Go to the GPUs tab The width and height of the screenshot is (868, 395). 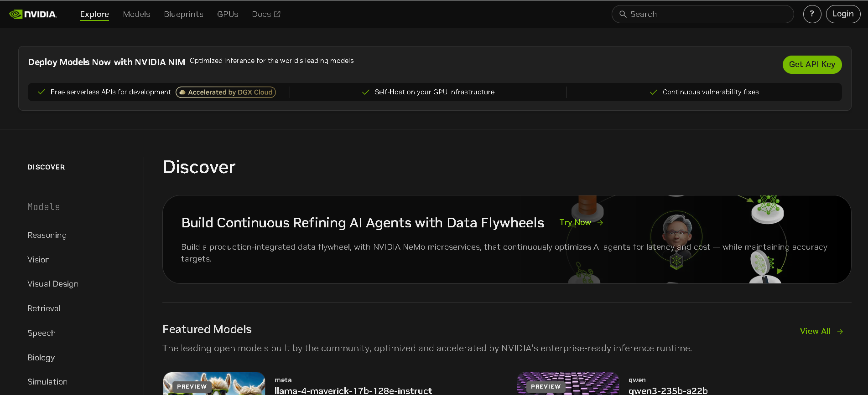point(228,14)
